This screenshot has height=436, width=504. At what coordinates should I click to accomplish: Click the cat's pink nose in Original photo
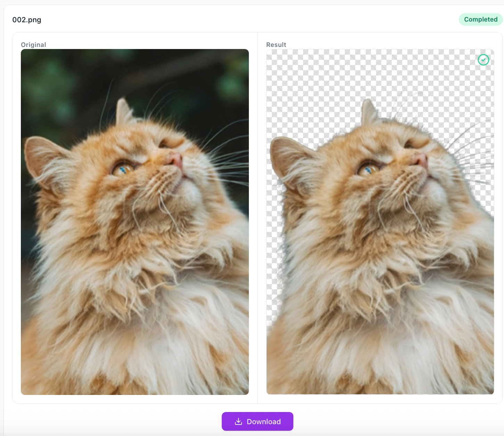click(176, 160)
